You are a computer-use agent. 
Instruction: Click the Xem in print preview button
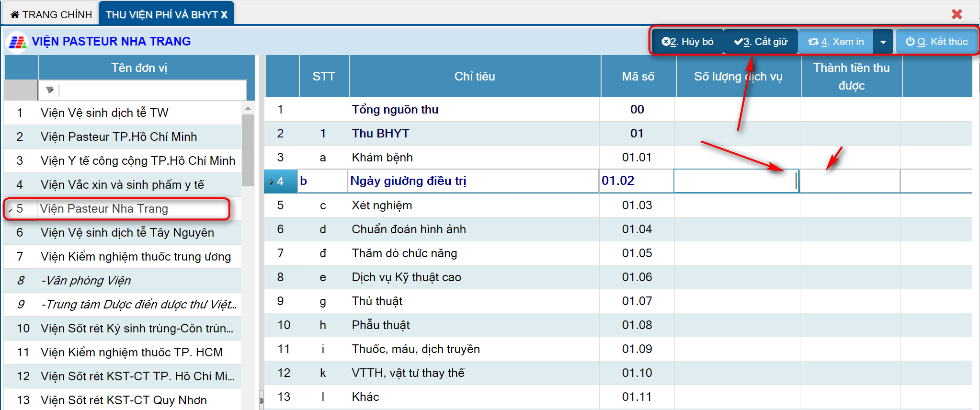click(x=836, y=42)
